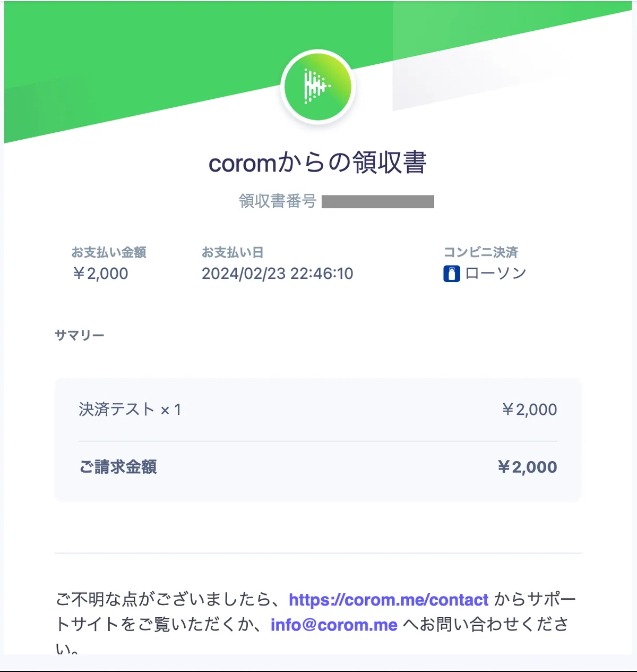Click the ご請求金額 label
Image resolution: width=637 pixels, height=672 pixels.
(x=118, y=467)
